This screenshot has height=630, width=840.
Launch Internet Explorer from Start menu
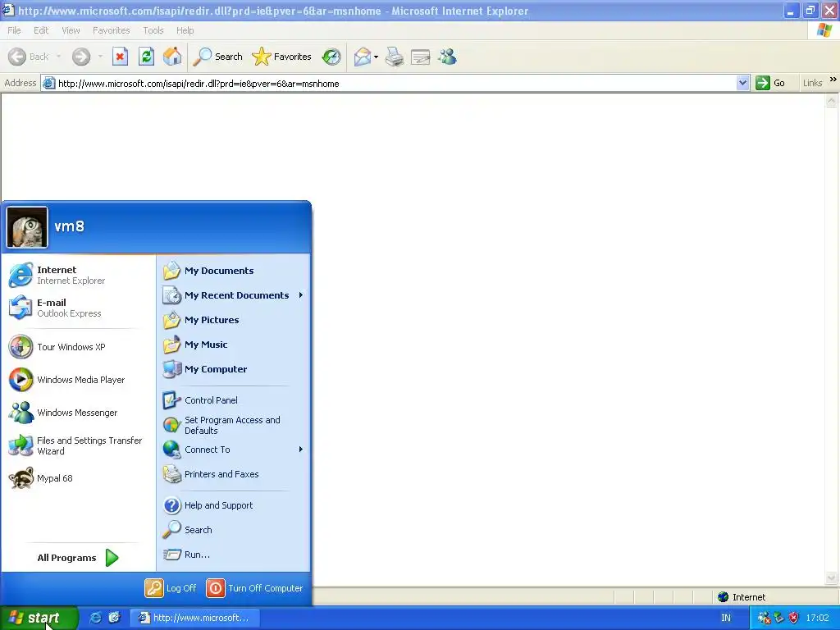point(78,275)
